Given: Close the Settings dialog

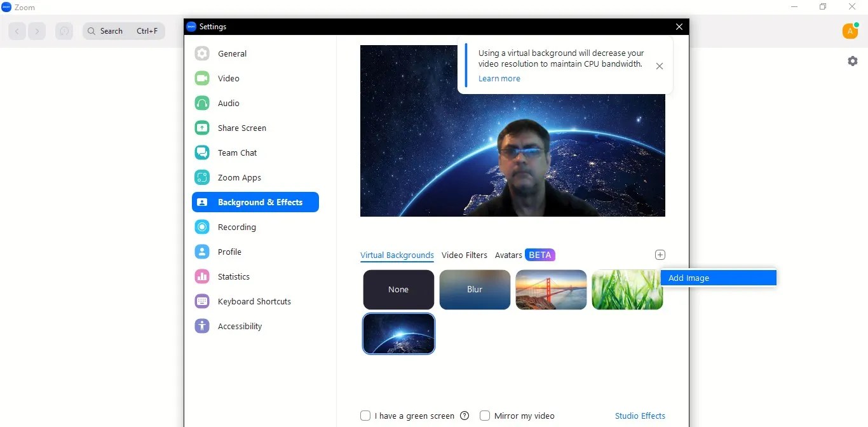Looking at the screenshot, I should 679,27.
